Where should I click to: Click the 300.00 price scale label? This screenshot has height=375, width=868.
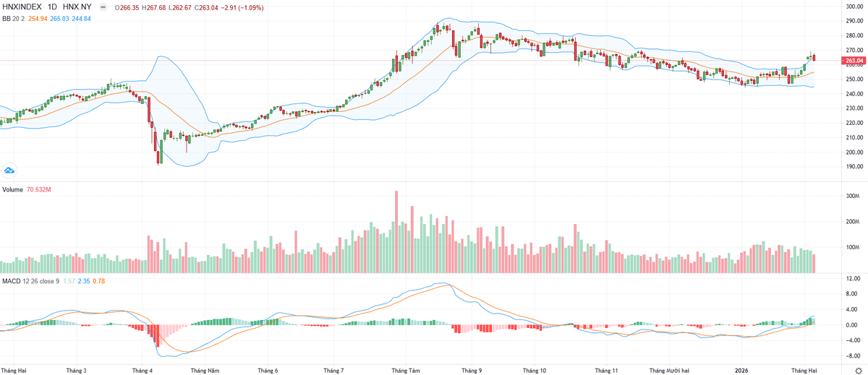[855, 7]
